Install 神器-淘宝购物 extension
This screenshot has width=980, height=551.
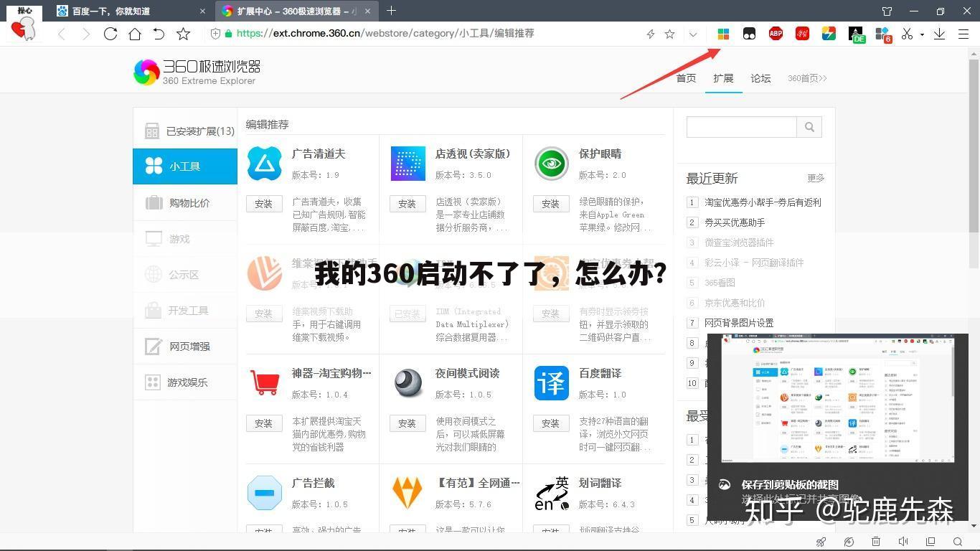[x=263, y=423]
